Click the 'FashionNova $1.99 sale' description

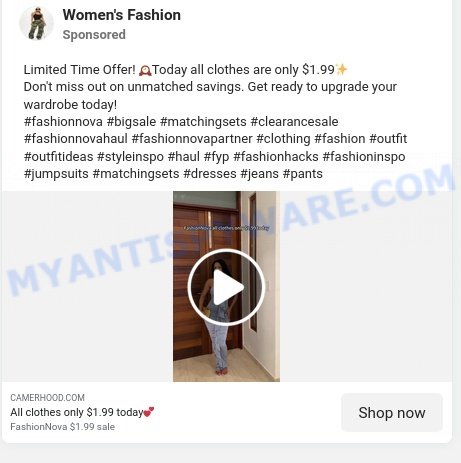[62, 427]
